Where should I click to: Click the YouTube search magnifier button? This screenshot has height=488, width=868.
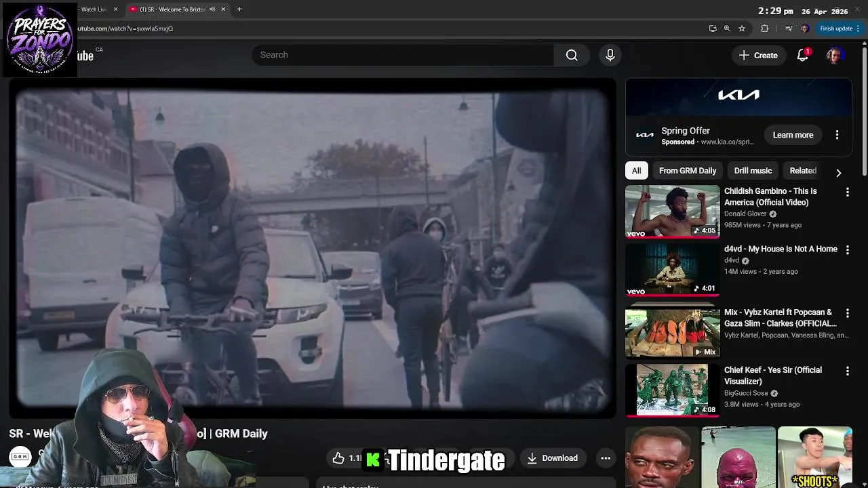572,55
